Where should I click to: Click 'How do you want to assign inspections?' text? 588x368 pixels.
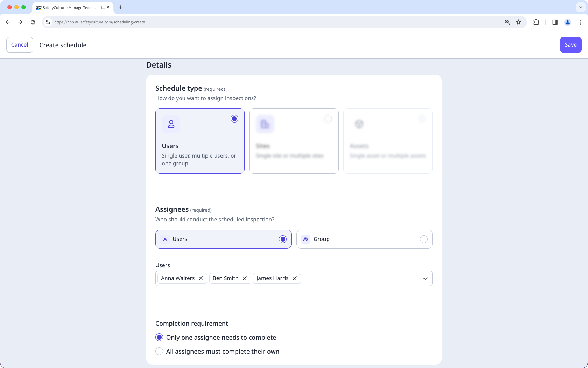pos(206,98)
